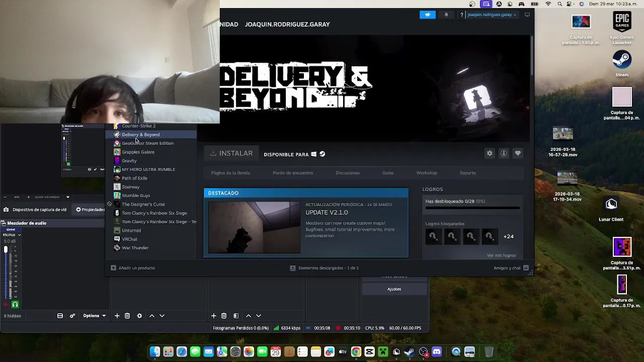
Task: Open joaquin.rodriguez.garay account dropdown
Action: pyautogui.click(x=492, y=15)
